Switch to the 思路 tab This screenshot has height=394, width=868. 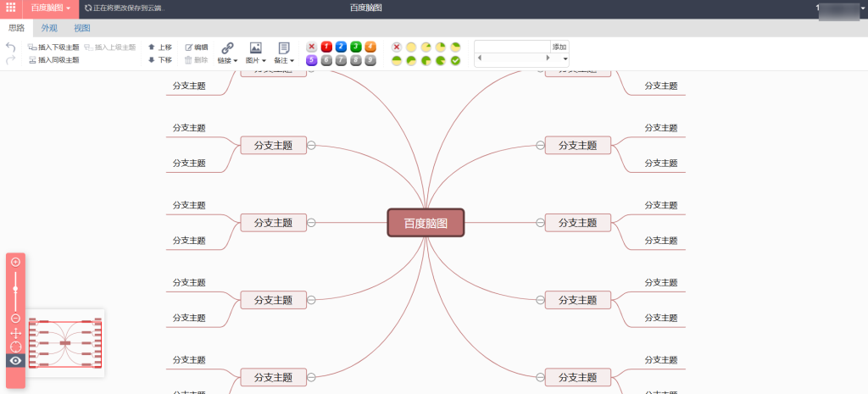17,28
